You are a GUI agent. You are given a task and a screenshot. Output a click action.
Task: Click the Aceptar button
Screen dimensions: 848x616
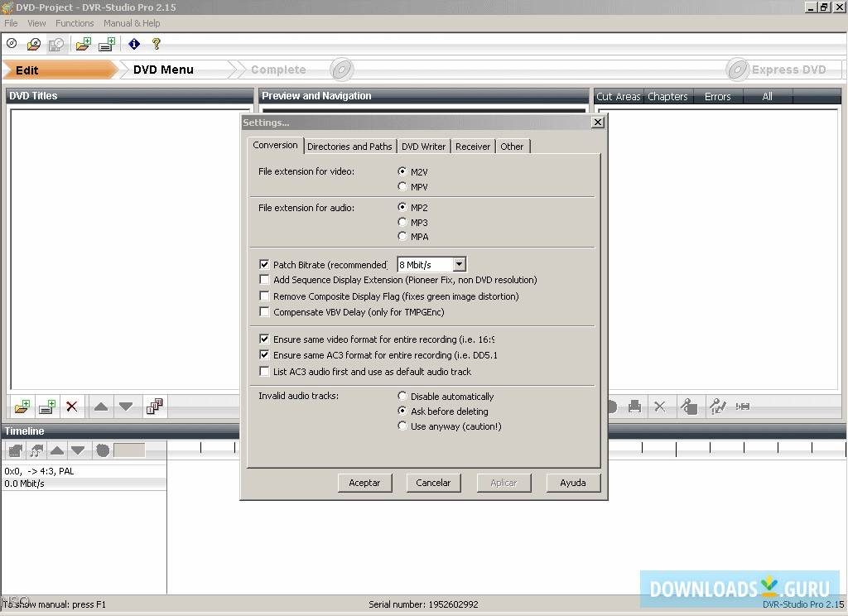364,483
